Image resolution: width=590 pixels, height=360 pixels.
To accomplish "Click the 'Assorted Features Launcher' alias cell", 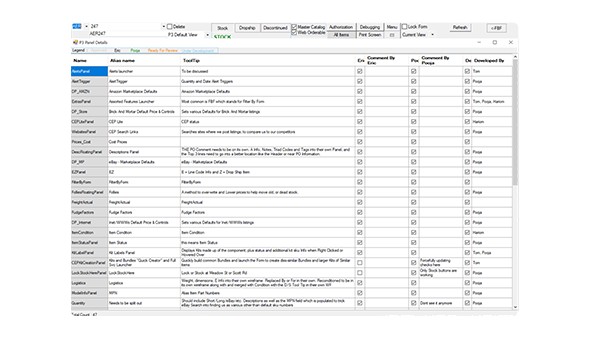I will (144, 102).
